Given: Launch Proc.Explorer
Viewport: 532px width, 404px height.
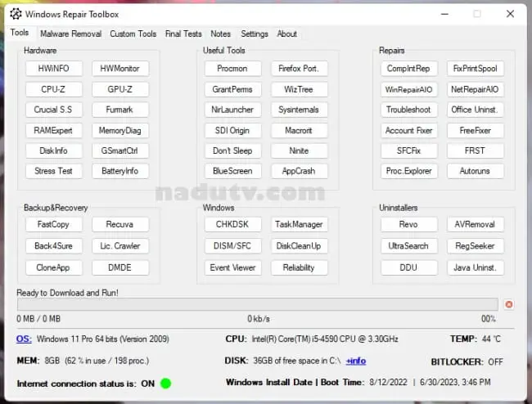Looking at the screenshot, I should tap(409, 171).
